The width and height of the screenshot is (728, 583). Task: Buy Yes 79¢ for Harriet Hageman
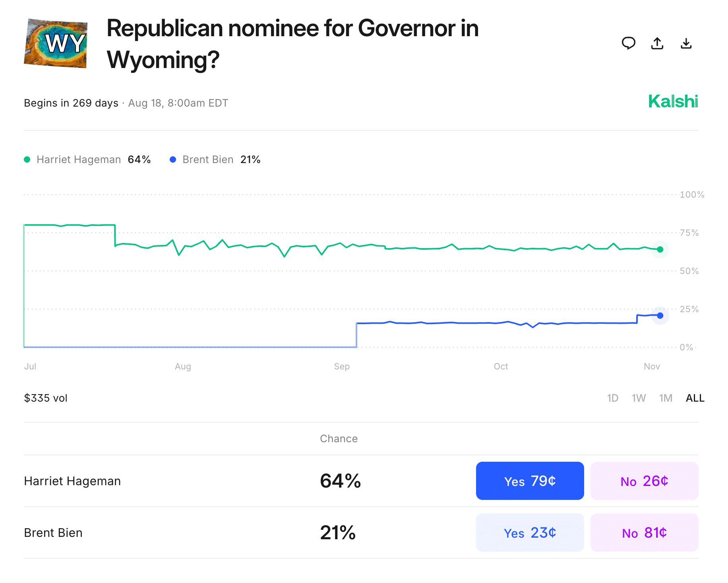tap(530, 481)
